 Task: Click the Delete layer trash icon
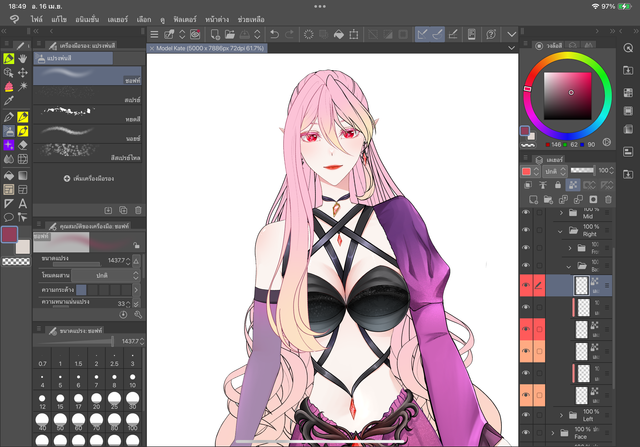[x=608, y=199]
